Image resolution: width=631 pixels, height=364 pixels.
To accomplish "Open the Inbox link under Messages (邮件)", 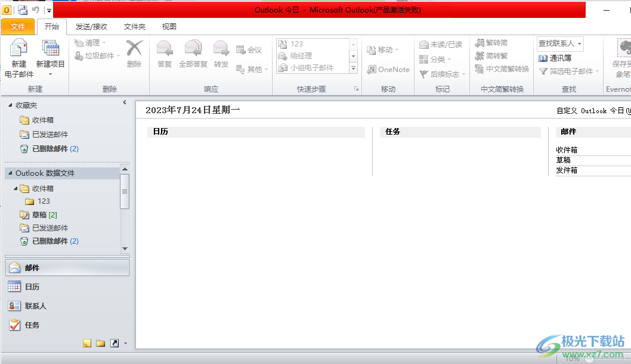I will 567,150.
